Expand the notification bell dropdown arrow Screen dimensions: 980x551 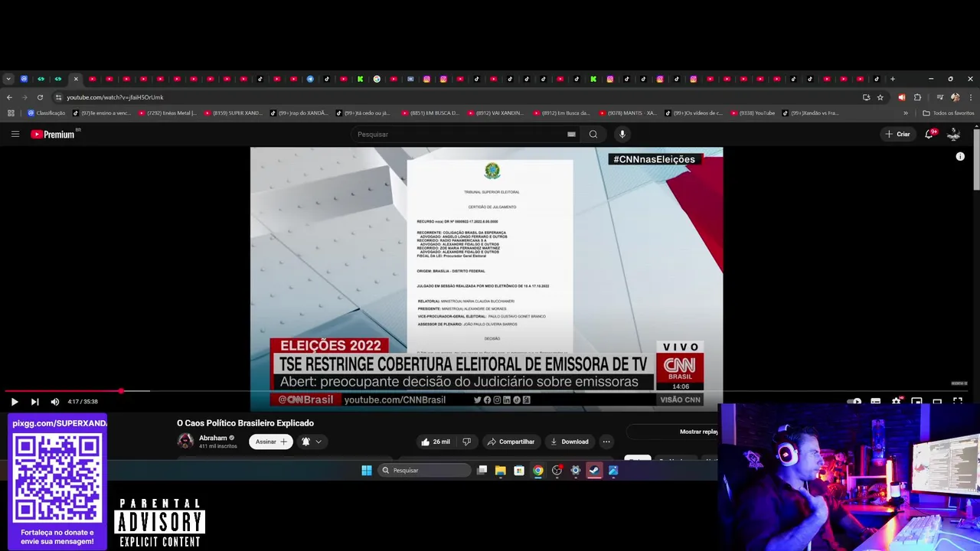(318, 442)
